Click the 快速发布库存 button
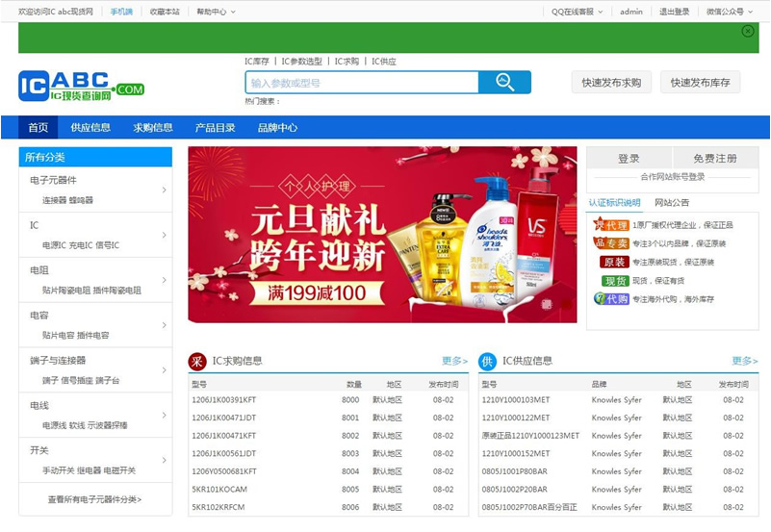The width and height of the screenshot is (771, 532). tap(700, 83)
